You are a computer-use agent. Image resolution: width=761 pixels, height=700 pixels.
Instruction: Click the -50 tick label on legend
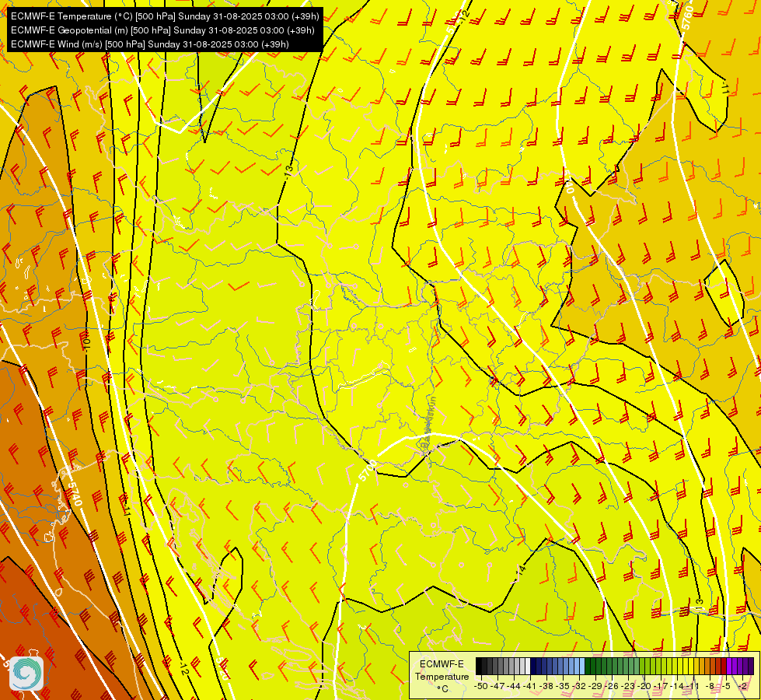(x=481, y=687)
